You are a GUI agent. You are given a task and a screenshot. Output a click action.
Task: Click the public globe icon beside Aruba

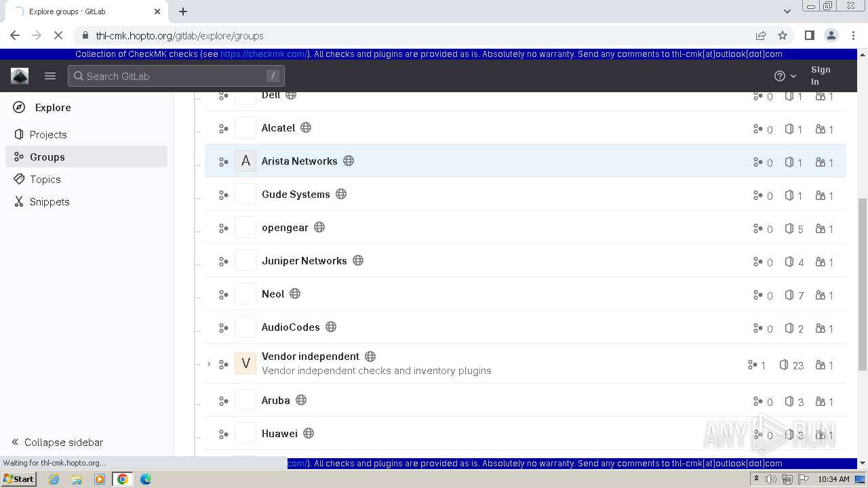tap(301, 400)
